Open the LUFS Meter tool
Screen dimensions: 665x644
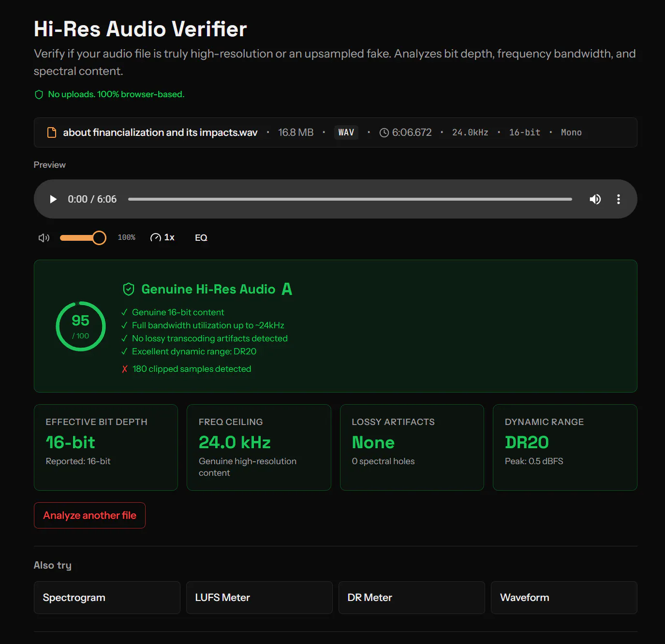pos(259,598)
